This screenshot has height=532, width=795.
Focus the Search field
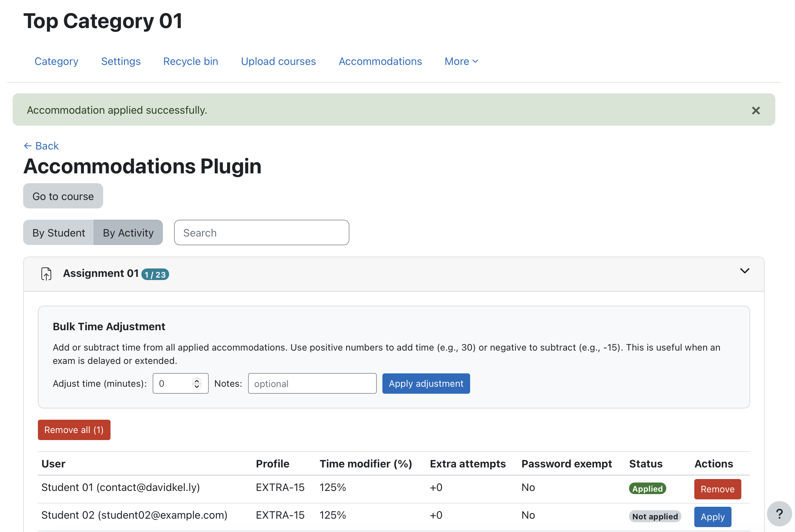[x=261, y=232]
